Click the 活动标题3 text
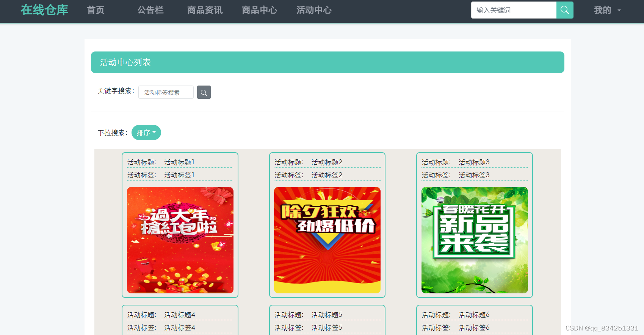 pyautogui.click(x=474, y=162)
